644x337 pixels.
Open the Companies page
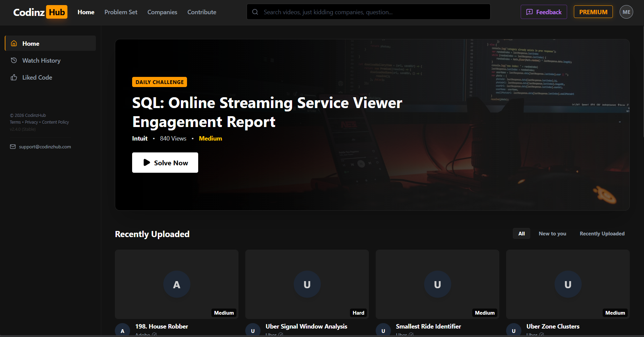pyautogui.click(x=162, y=12)
